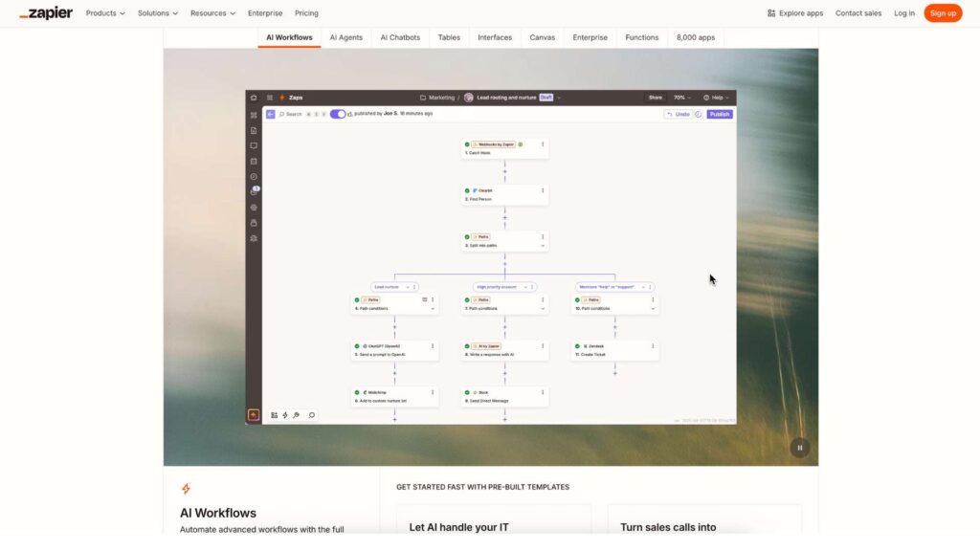The image size is (980, 551).
Task: Click the Explore apps grid icon
Action: [769, 12]
